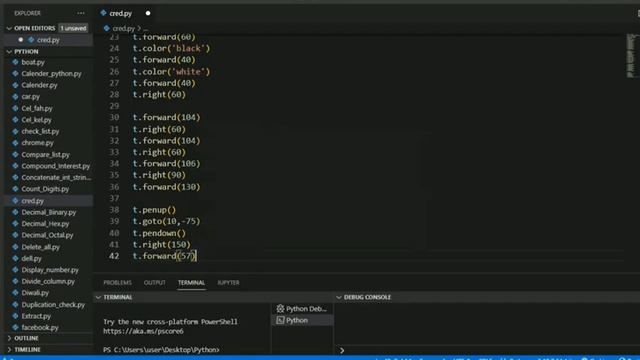Switch to the Output tab
Image resolution: width=640 pixels, height=360 pixels.
point(155,282)
